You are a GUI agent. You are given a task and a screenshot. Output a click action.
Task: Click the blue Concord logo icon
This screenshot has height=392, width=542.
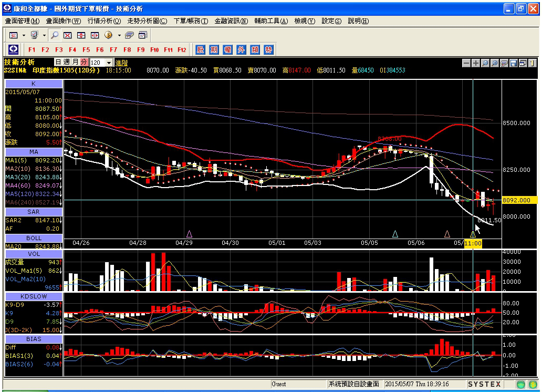(x=14, y=49)
